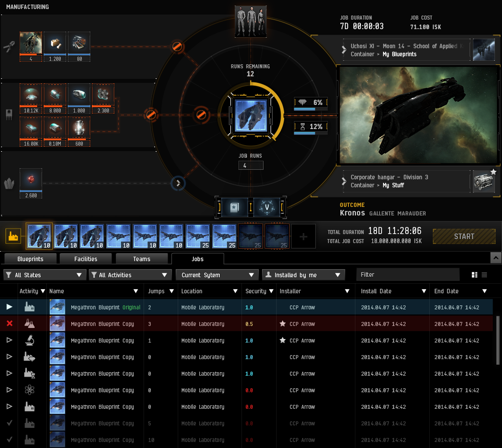
Task: Select the first Kronos blueprint thumbnail in queue
Action: [39, 237]
